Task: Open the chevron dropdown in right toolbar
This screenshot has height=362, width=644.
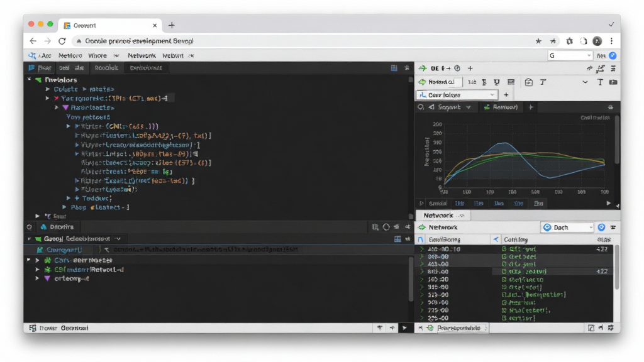Action: point(585,82)
